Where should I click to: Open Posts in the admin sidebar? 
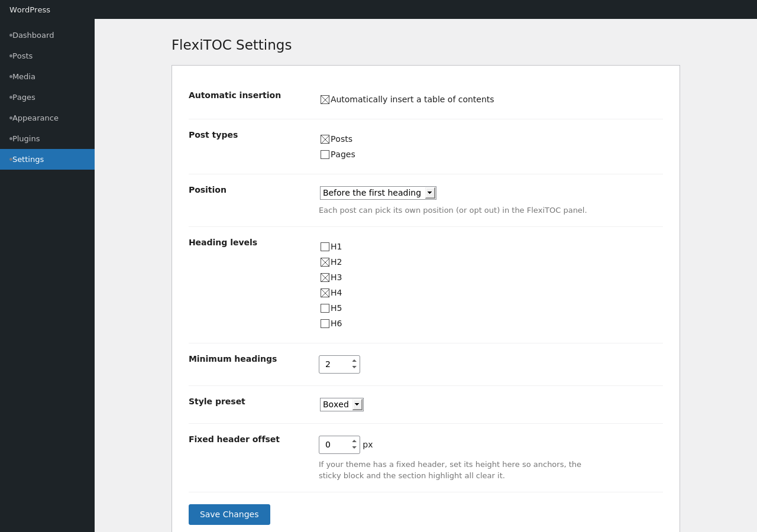click(x=47, y=56)
